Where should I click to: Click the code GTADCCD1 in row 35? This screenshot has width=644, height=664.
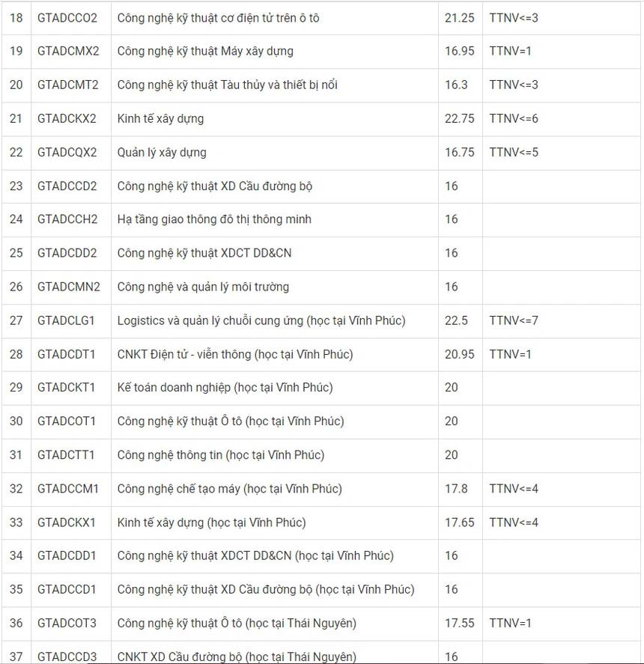click(x=67, y=589)
